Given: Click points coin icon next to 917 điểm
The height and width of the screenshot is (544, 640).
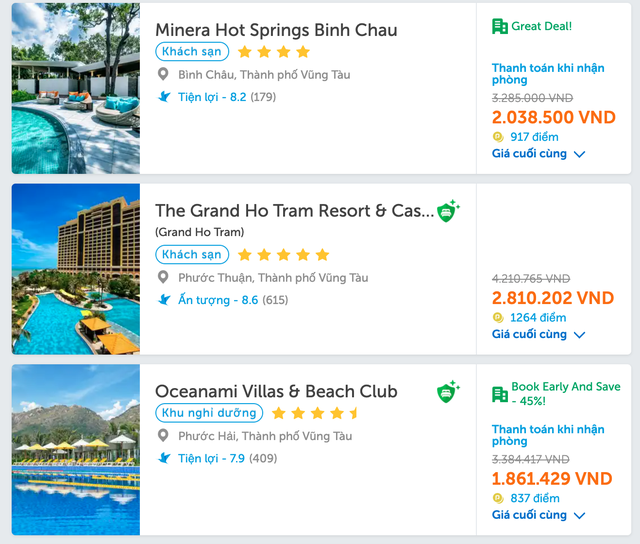Looking at the screenshot, I should click(498, 137).
